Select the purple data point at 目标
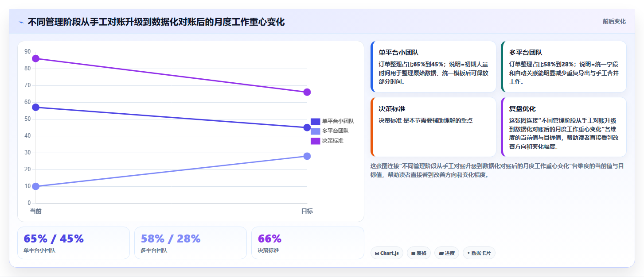The height and width of the screenshot is (277, 644). point(307,92)
